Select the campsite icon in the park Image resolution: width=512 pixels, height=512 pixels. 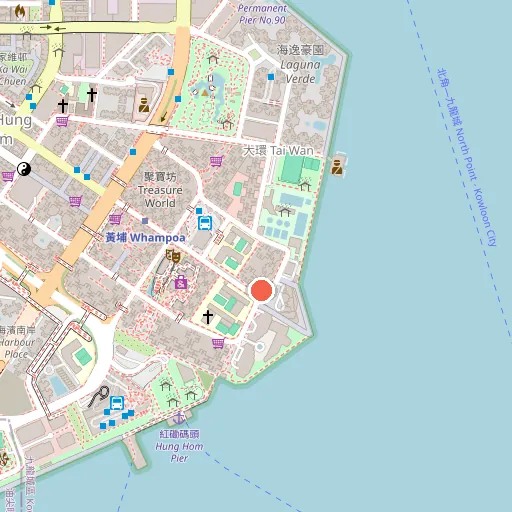205,93
